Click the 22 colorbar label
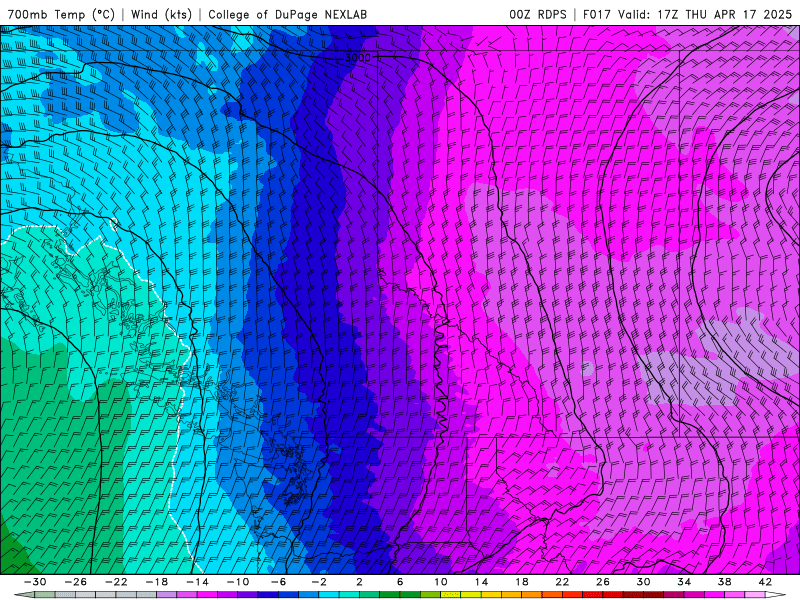This screenshot has height=600, width=800. tap(562, 582)
